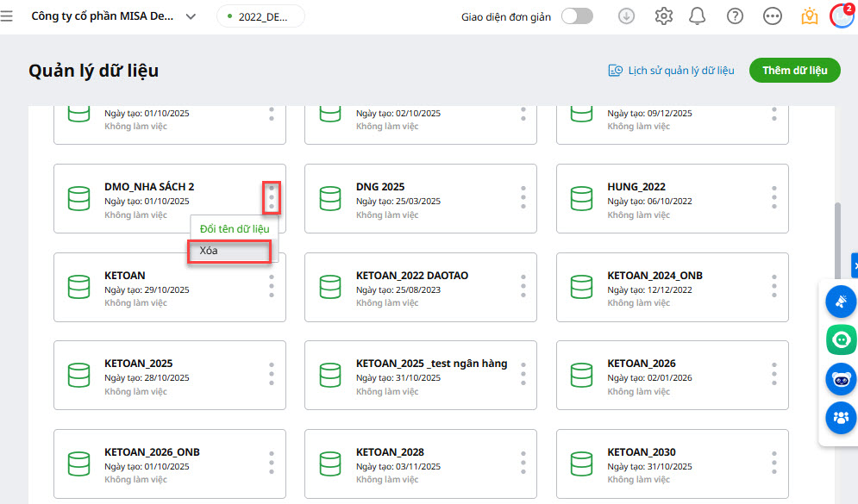
Task: Open the chat bubble more-options icon
Action: tap(773, 16)
